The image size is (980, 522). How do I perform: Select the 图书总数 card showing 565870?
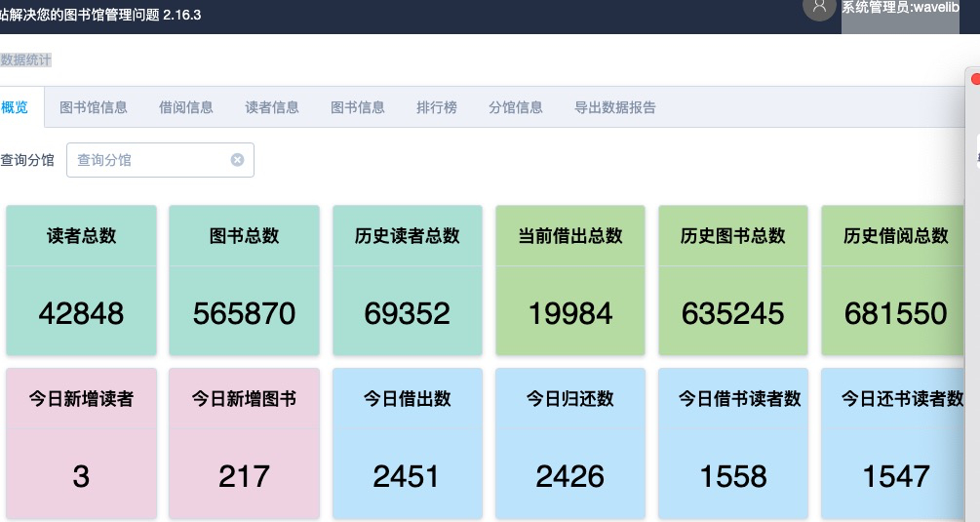[x=244, y=281]
